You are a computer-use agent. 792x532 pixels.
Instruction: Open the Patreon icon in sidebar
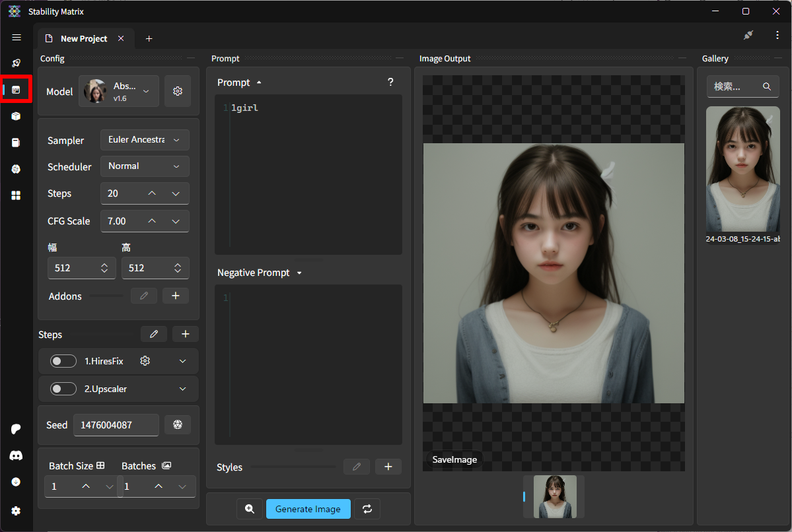click(17, 429)
